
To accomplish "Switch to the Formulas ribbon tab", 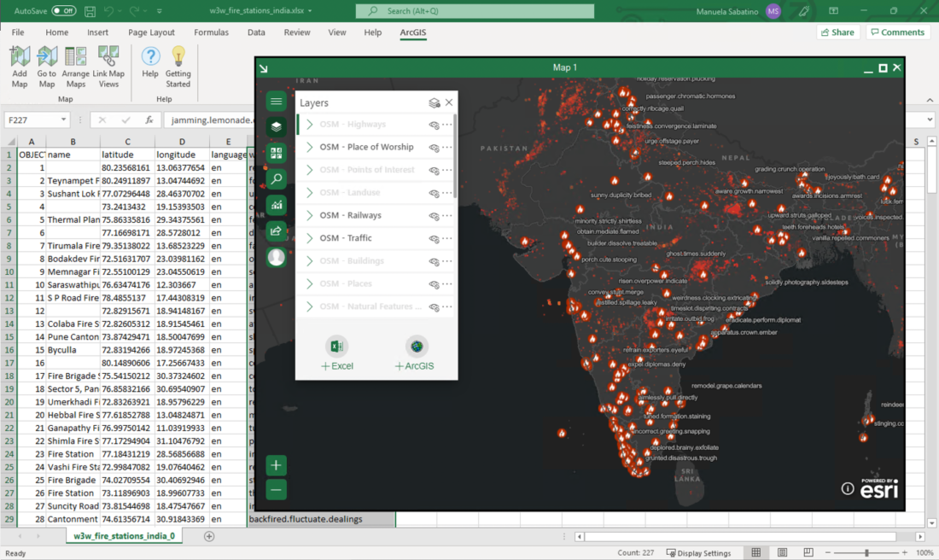I will click(x=211, y=32).
